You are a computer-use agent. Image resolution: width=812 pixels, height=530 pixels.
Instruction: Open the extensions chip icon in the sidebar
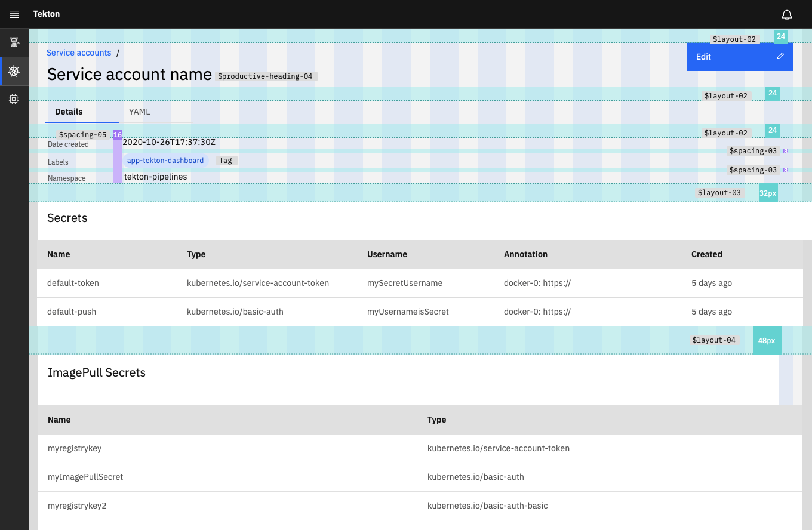14,98
